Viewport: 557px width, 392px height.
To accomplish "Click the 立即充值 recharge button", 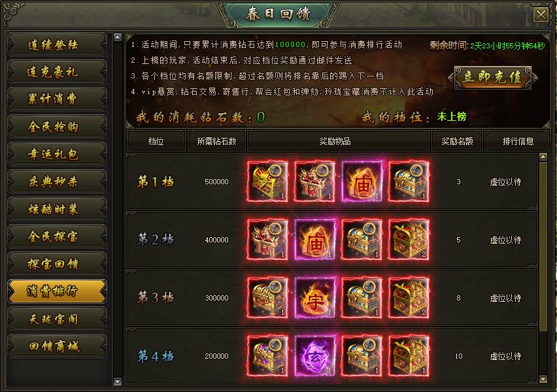I will pos(493,77).
